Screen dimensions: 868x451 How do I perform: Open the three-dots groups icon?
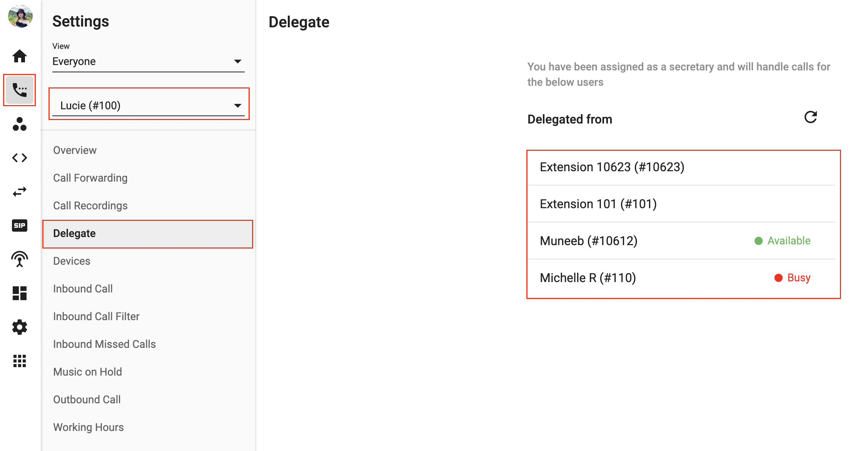[20, 124]
